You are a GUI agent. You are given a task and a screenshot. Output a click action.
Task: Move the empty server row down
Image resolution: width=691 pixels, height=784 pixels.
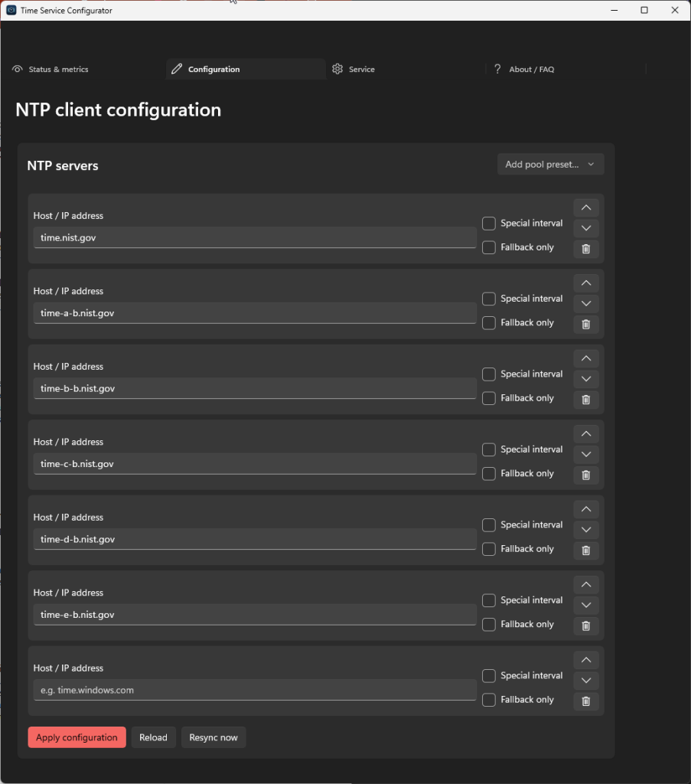click(x=586, y=681)
